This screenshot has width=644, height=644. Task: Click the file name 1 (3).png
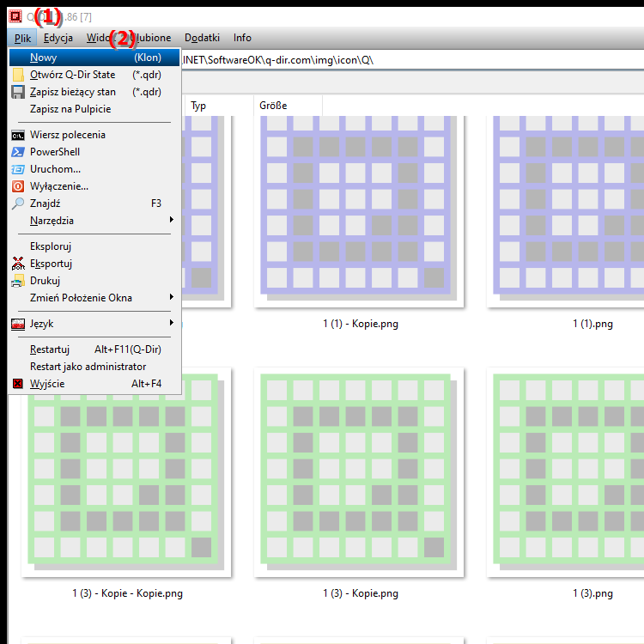pyautogui.click(x=592, y=593)
